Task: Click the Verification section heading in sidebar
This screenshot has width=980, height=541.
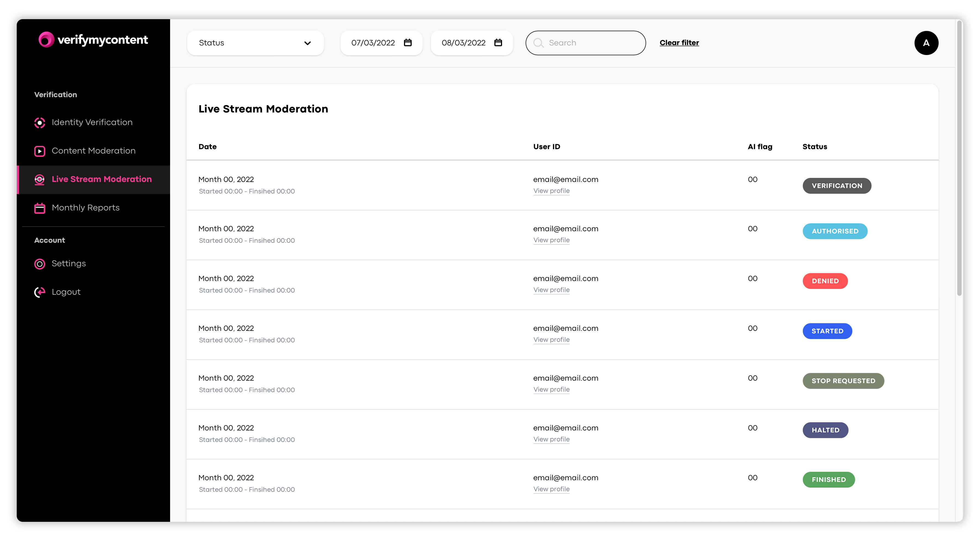Action: [56, 95]
